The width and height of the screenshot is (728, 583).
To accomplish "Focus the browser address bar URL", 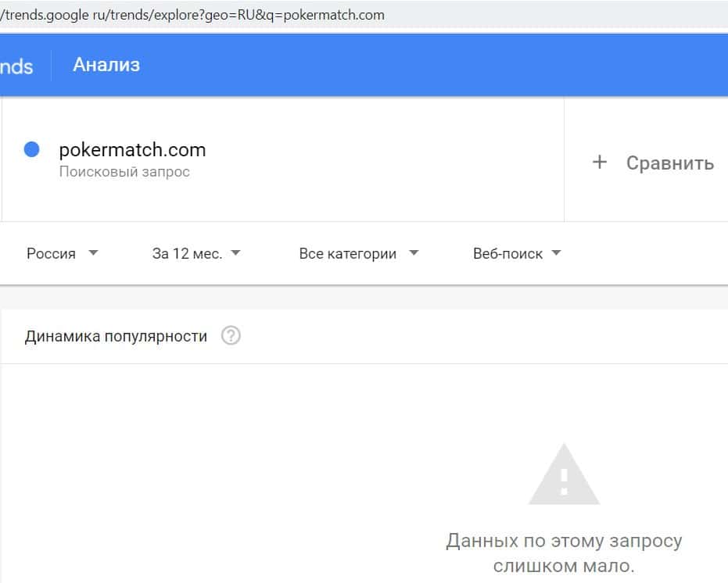I will (195, 15).
